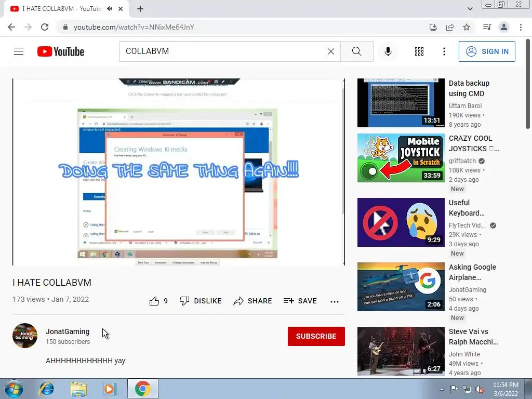Go forward in the browser

tap(28, 27)
